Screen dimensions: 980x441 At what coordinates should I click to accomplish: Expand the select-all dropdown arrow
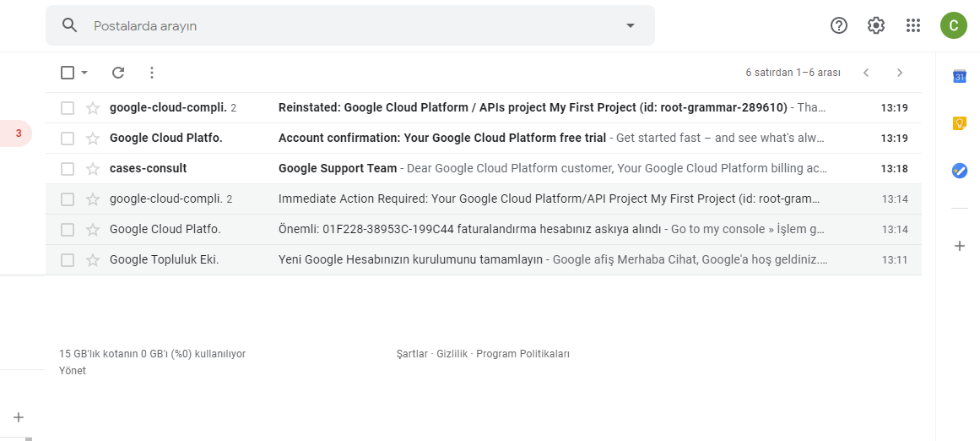pyautogui.click(x=85, y=73)
